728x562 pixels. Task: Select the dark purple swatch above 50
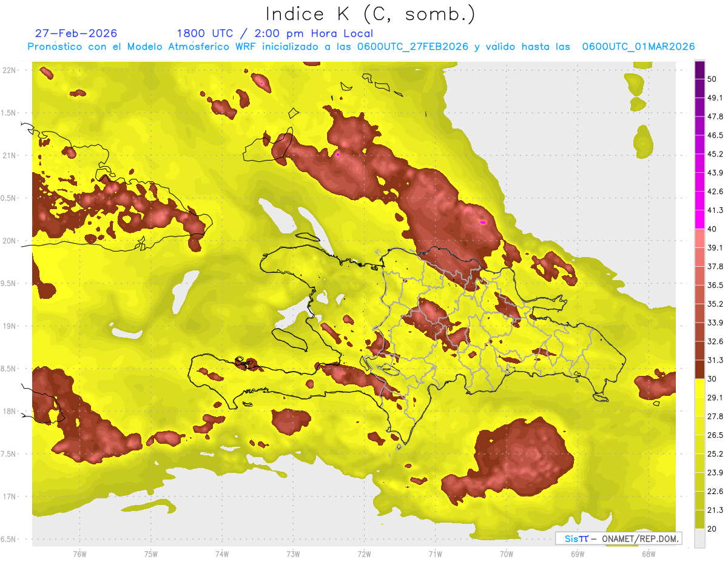[x=699, y=70]
